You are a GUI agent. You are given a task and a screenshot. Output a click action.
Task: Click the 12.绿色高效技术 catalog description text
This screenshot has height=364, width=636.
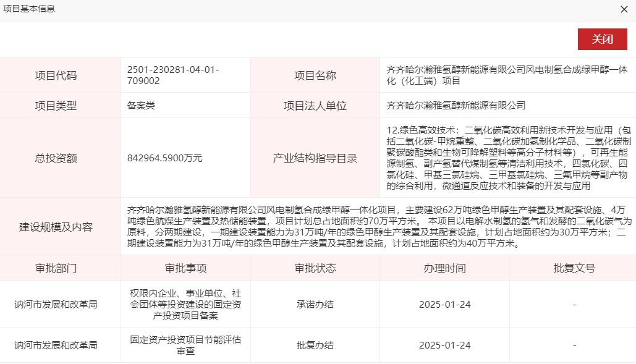pos(506,158)
